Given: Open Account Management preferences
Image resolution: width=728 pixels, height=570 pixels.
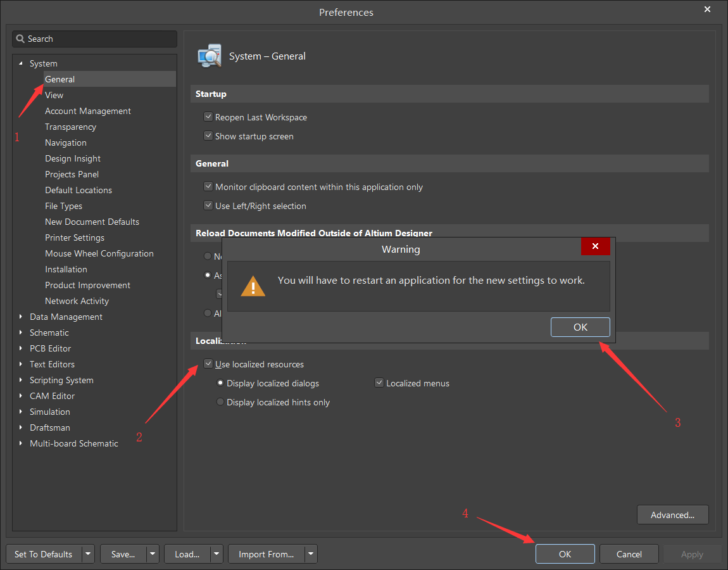Looking at the screenshot, I should (x=88, y=111).
